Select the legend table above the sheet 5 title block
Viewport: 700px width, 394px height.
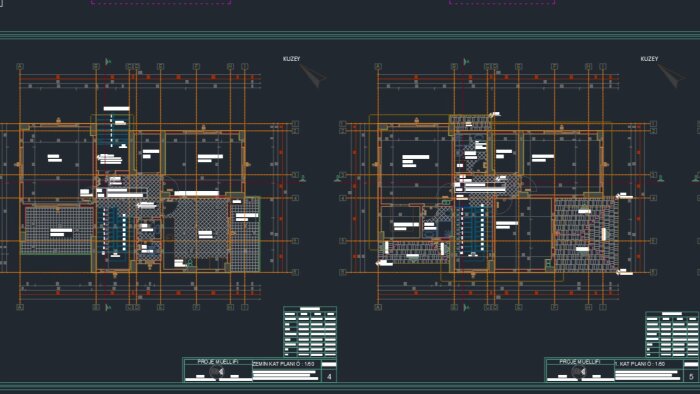tap(672, 334)
